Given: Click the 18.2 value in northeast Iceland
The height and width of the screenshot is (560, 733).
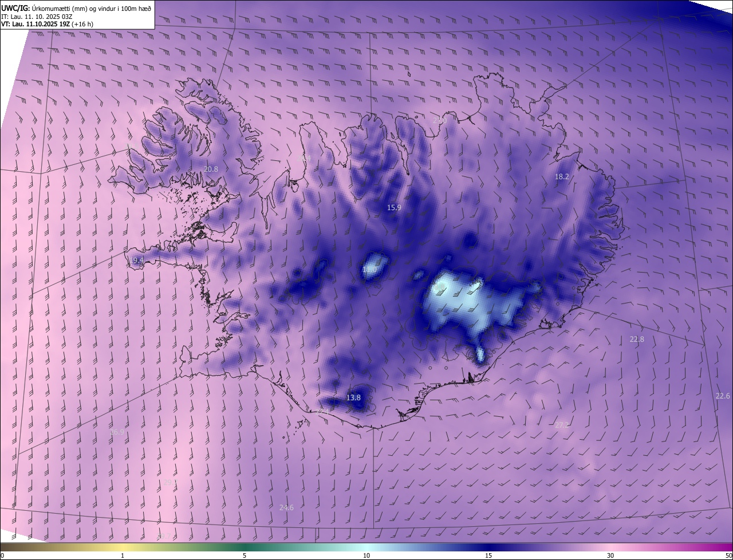Looking at the screenshot, I should click(562, 177).
